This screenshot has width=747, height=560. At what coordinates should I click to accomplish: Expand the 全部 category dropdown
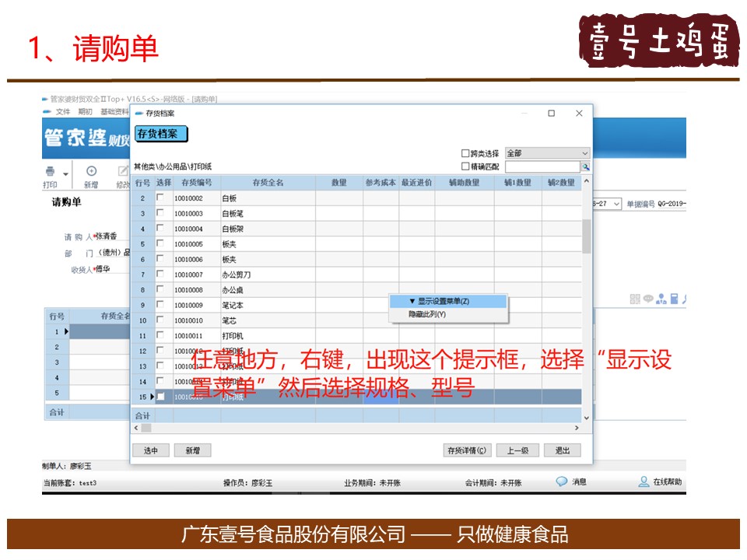(x=584, y=154)
